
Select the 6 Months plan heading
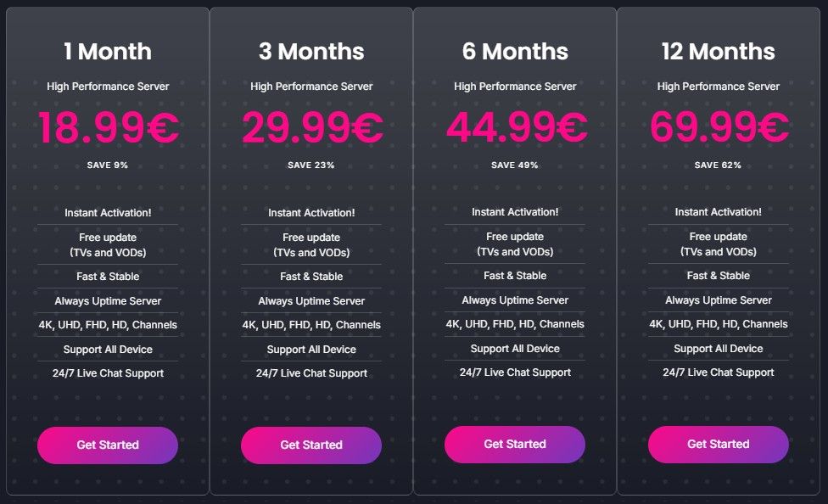click(514, 52)
